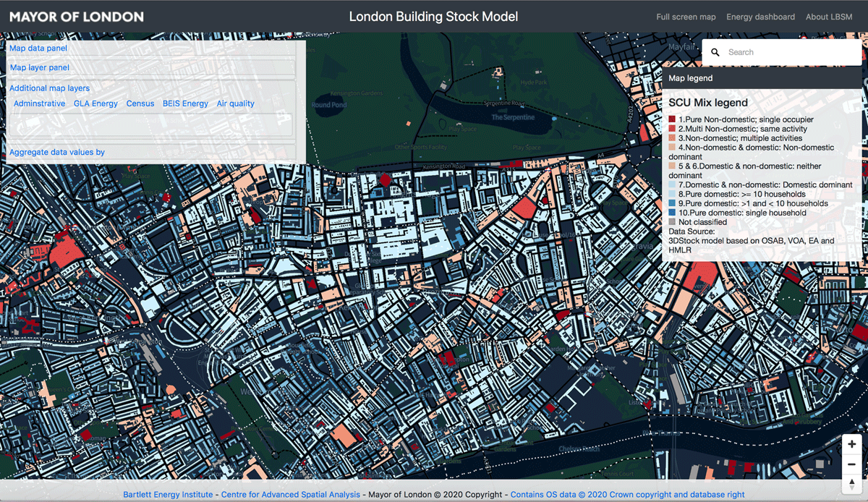Click into the Search input field
This screenshot has width=868, height=502.
point(788,52)
